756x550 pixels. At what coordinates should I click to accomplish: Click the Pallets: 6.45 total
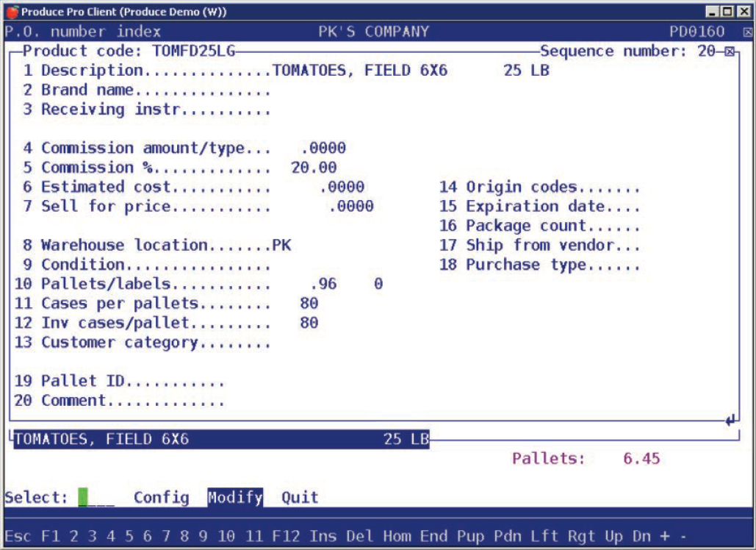tap(586, 458)
